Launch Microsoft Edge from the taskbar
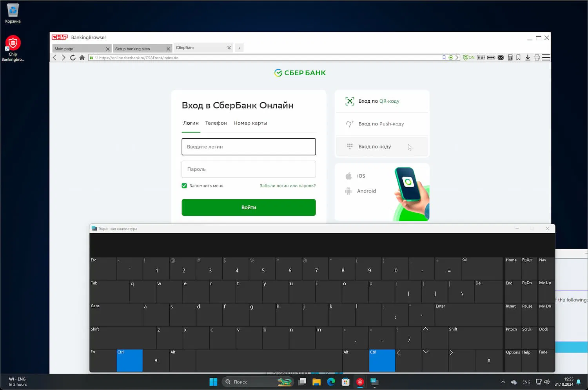The image size is (588, 390). click(331, 382)
